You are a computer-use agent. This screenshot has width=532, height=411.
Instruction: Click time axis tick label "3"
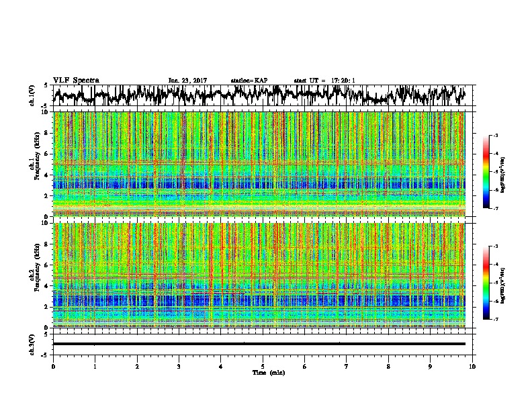(x=179, y=367)
